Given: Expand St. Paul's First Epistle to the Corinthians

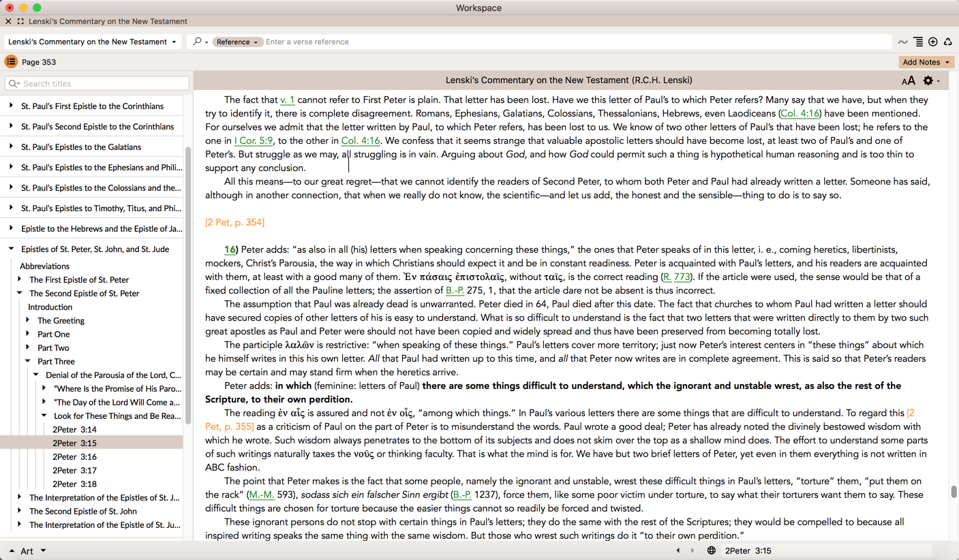Looking at the screenshot, I should tap(11, 106).
